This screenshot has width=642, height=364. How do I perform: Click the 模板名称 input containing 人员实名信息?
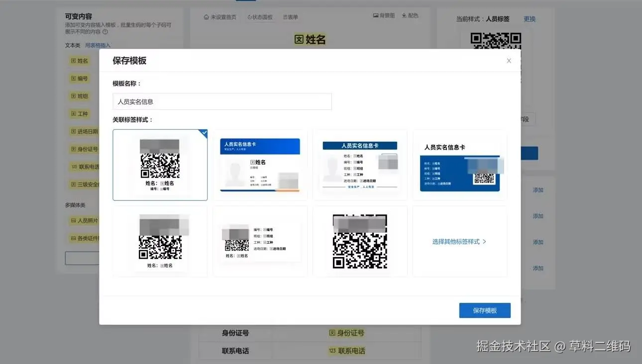(x=222, y=101)
